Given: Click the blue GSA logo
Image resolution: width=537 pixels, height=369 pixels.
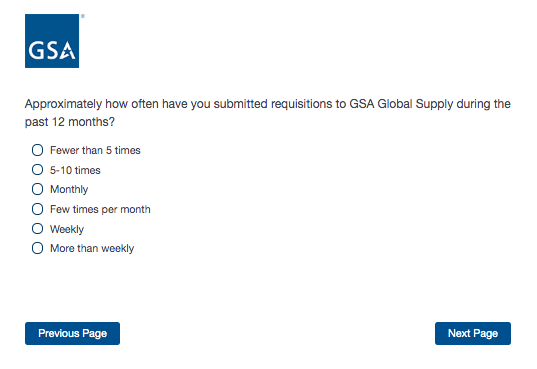Looking at the screenshot, I should [x=52, y=41].
